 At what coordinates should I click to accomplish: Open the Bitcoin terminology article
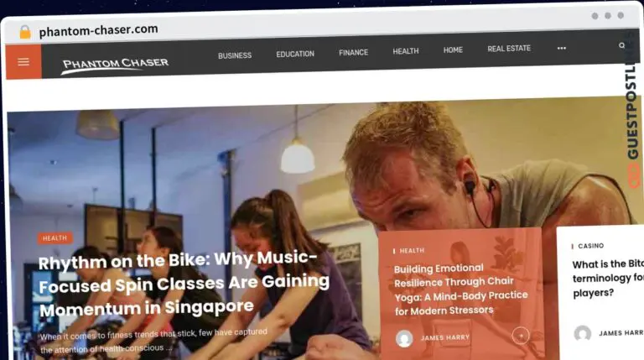[x=608, y=279]
